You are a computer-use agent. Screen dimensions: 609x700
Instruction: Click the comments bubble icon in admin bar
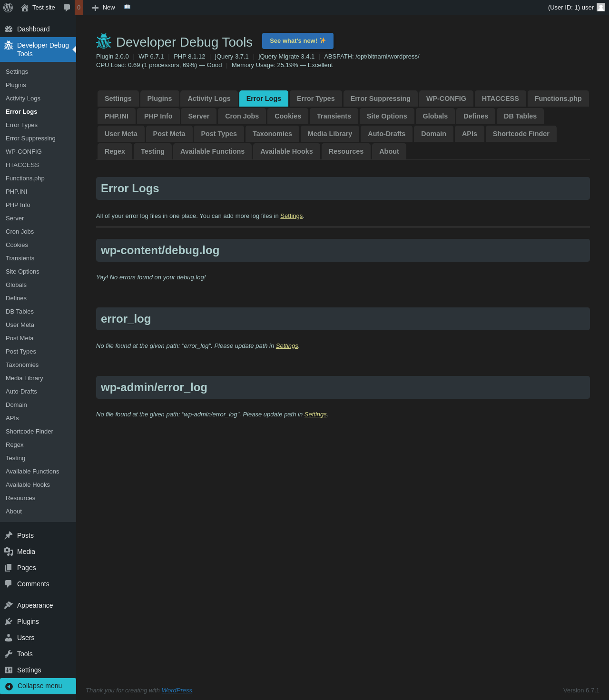(x=67, y=8)
